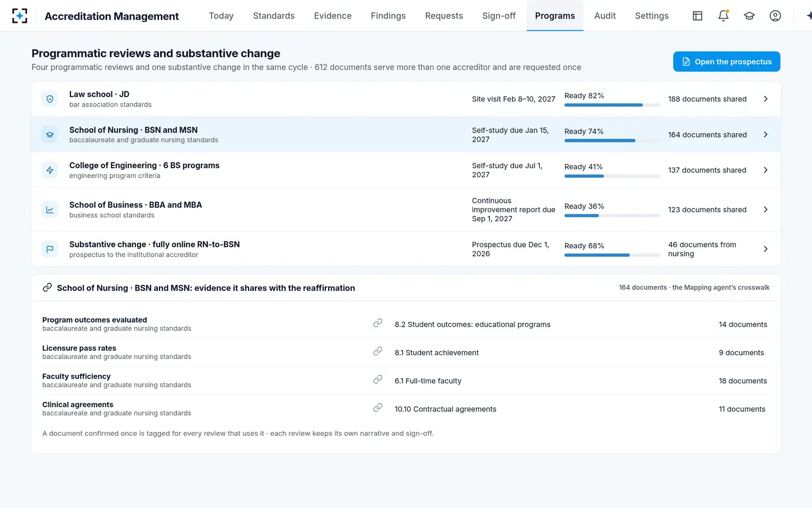
Task: Select the "188 documents shared" text
Action: coord(707,99)
